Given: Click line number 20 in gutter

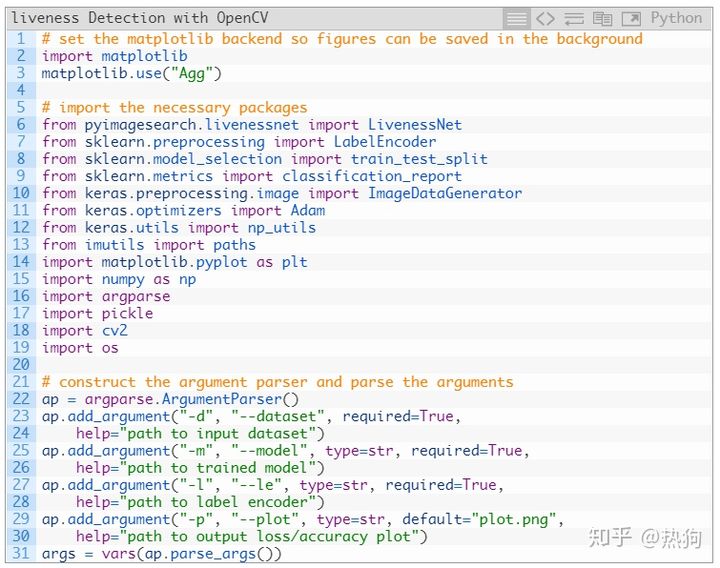Looking at the screenshot, I should [21, 365].
